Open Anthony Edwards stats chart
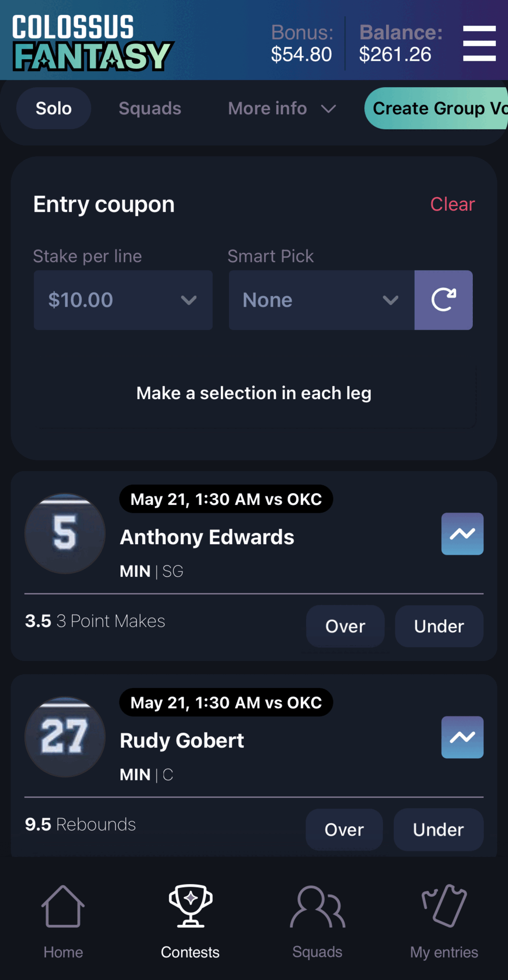Image resolution: width=508 pixels, height=980 pixels. (x=462, y=534)
